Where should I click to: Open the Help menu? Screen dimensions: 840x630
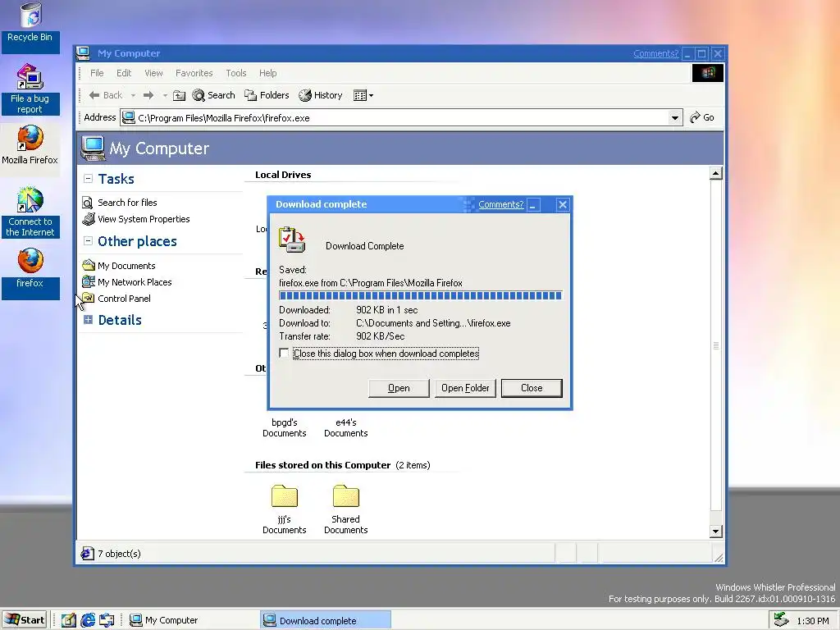click(268, 73)
